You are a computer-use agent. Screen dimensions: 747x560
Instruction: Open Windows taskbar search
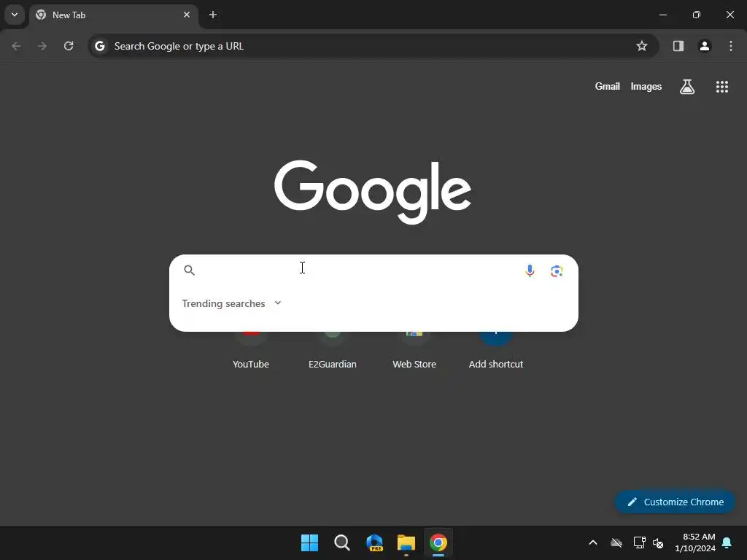point(341,542)
